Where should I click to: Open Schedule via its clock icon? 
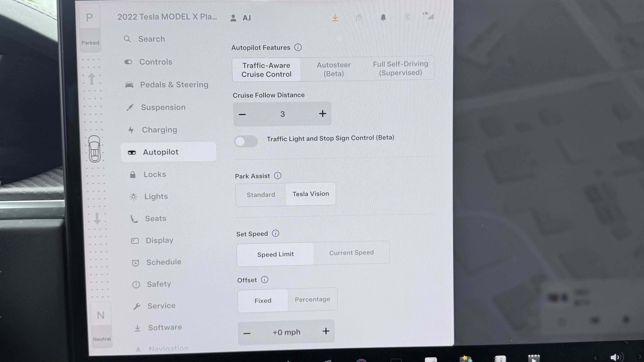pos(135,263)
